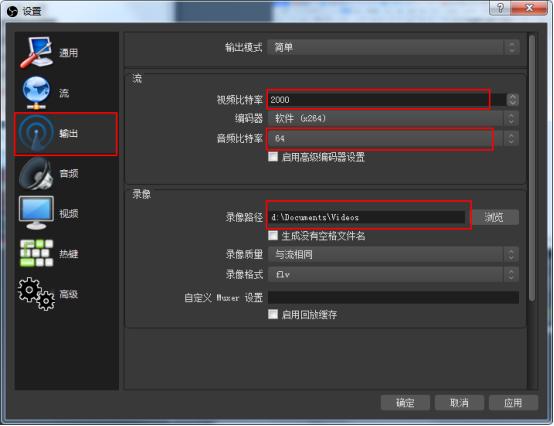Enable 启用回放缓存 checkbox
Image resolution: width=554 pixels, height=426 pixels.
click(273, 314)
